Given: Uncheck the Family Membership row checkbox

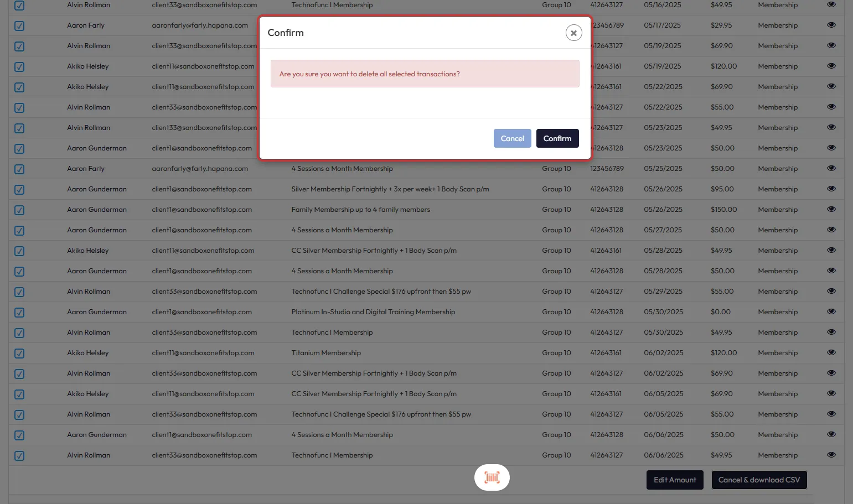Looking at the screenshot, I should 19,210.
